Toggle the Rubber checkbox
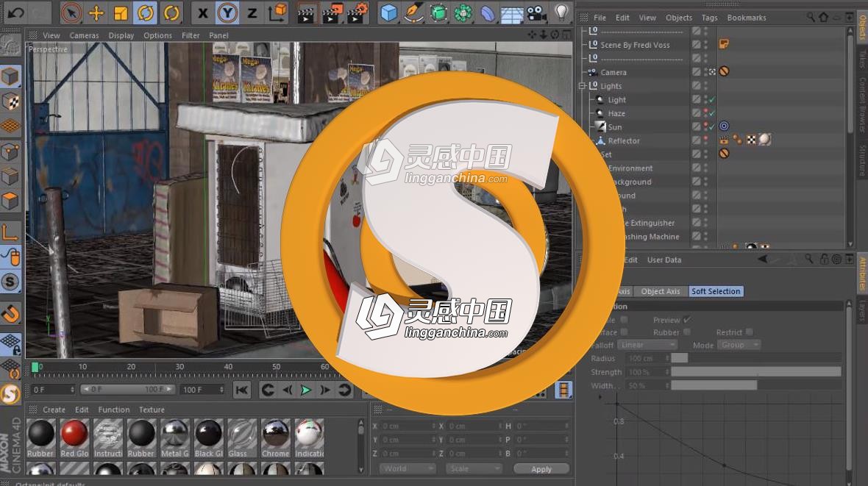Viewport: 868px width, 486px height. pos(687,332)
